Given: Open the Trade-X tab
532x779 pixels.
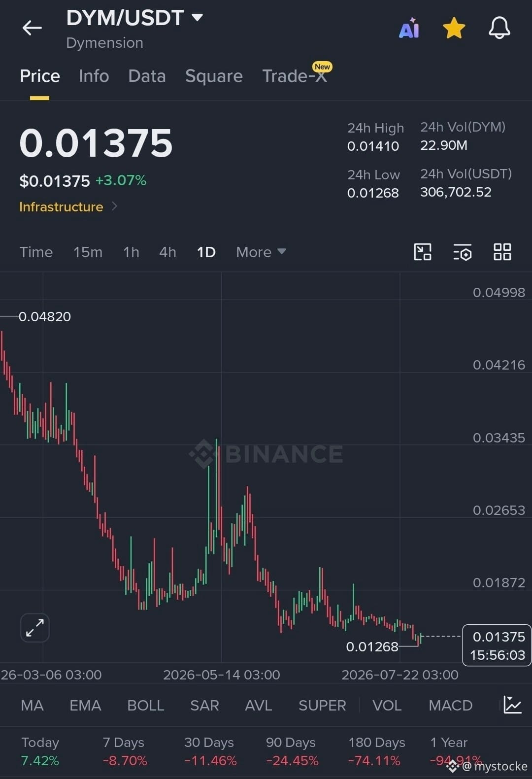Looking at the screenshot, I should pos(295,76).
